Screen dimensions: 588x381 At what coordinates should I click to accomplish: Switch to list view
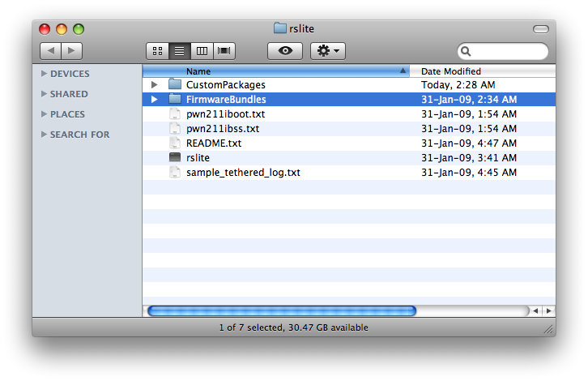(179, 51)
